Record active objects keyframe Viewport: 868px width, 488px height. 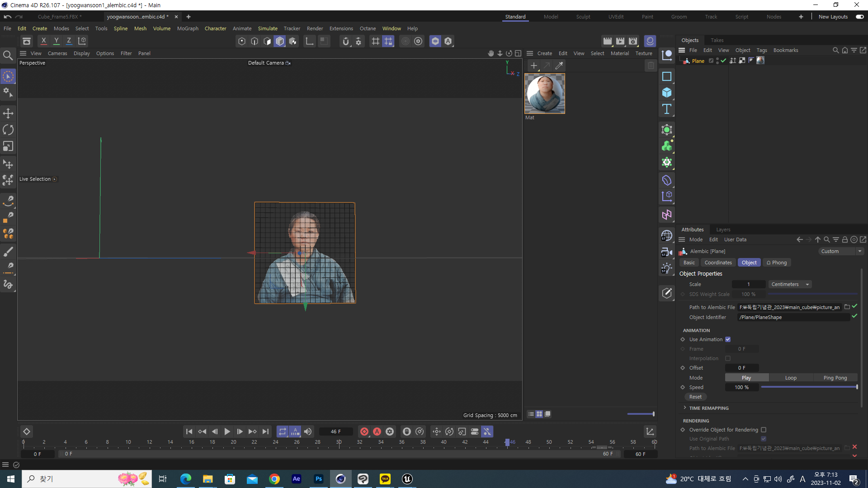point(364,432)
